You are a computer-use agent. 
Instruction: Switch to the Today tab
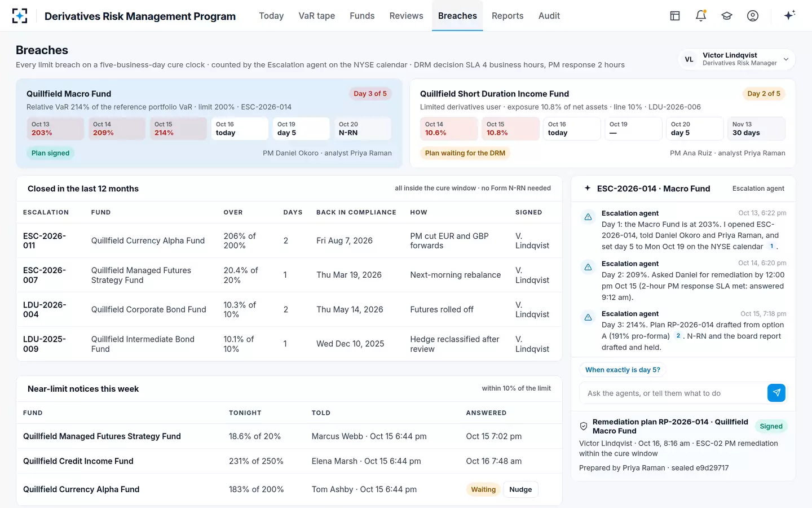(x=271, y=16)
